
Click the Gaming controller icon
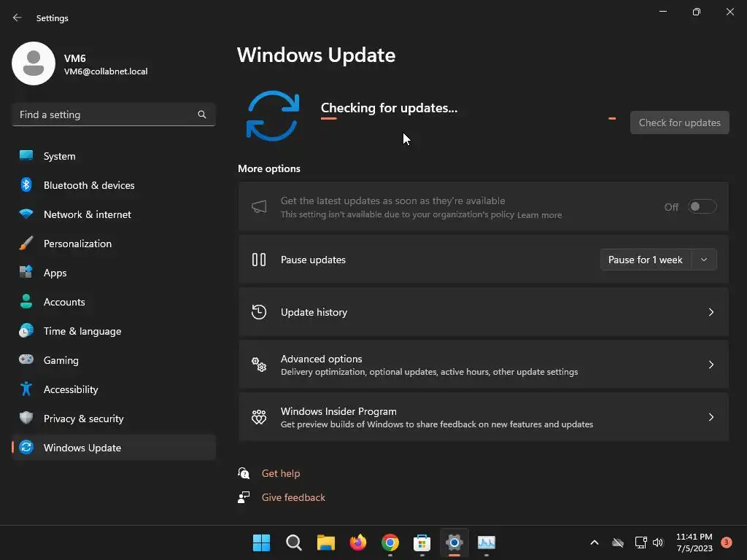point(26,359)
